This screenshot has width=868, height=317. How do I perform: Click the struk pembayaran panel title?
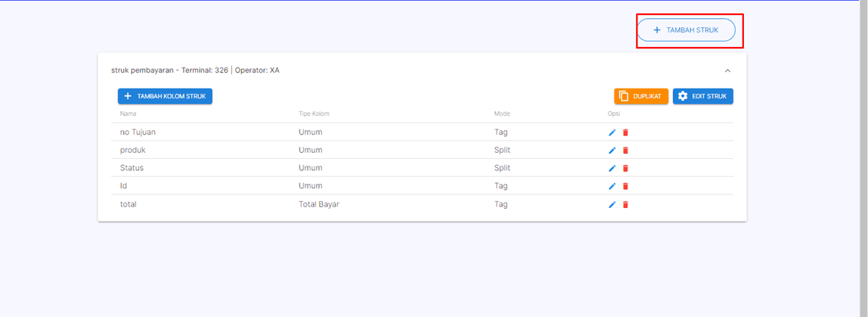point(195,70)
